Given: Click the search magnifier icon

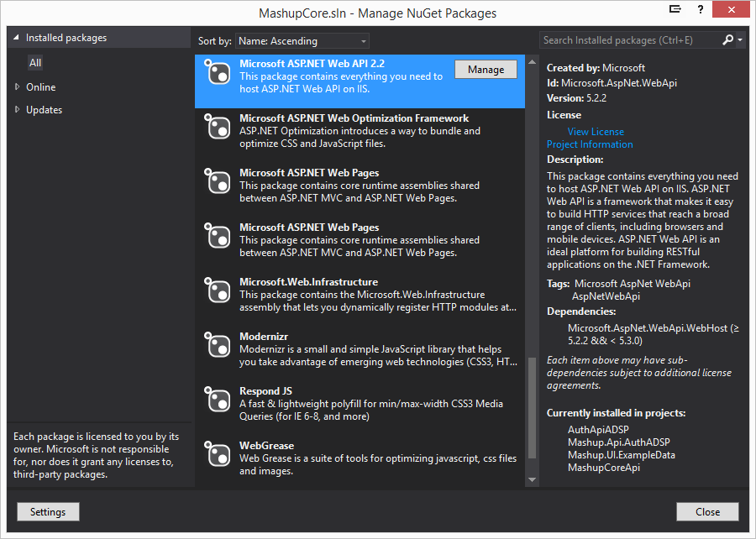Looking at the screenshot, I should tap(727, 40).
